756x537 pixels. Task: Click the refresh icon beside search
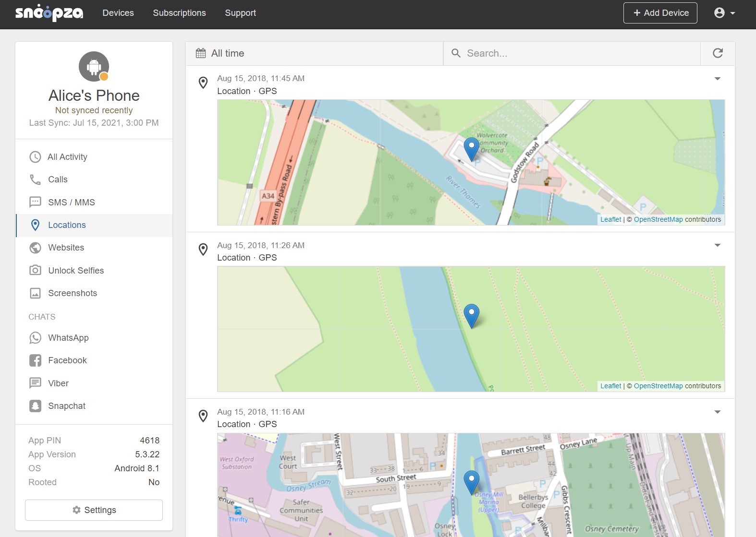click(718, 53)
